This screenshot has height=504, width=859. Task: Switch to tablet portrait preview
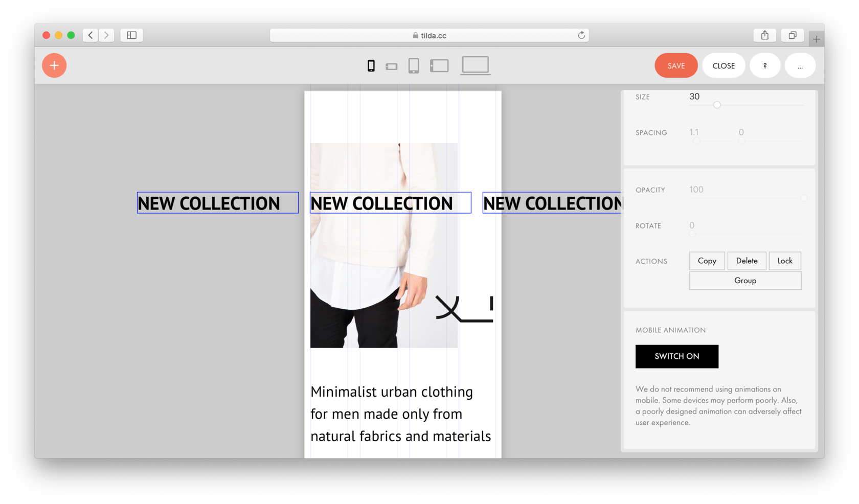tap(414, 66)
